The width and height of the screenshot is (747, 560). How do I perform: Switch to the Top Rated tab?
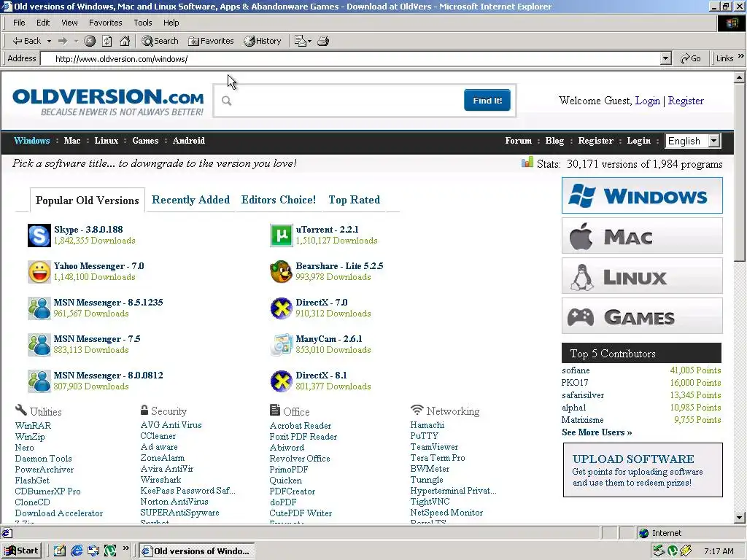pyautogui.click(x=354, y=200)
